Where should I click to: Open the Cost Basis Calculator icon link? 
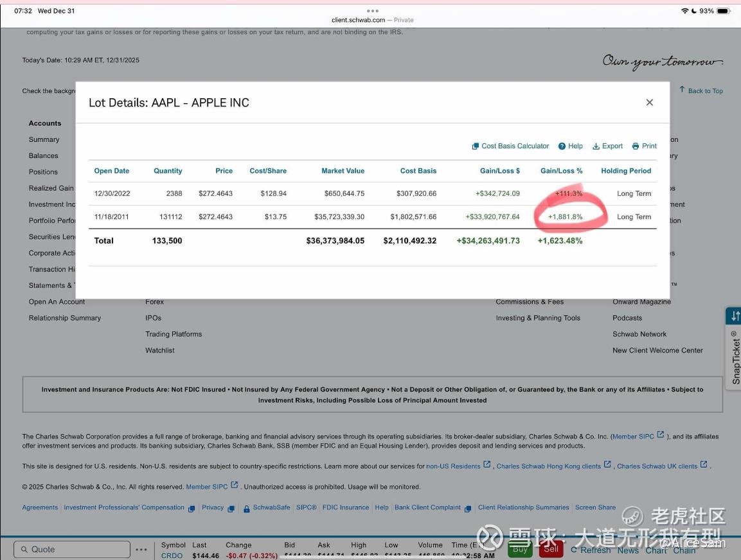[476, 146]
